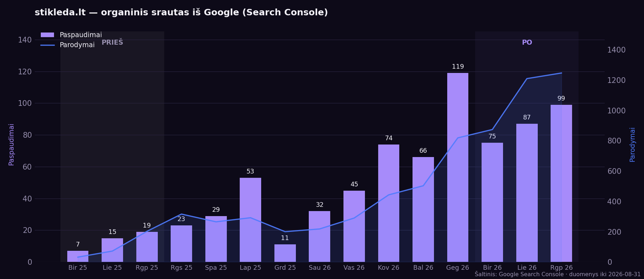Click the left axis tick 100
The image size is (644, 279).
pos(25,103)
